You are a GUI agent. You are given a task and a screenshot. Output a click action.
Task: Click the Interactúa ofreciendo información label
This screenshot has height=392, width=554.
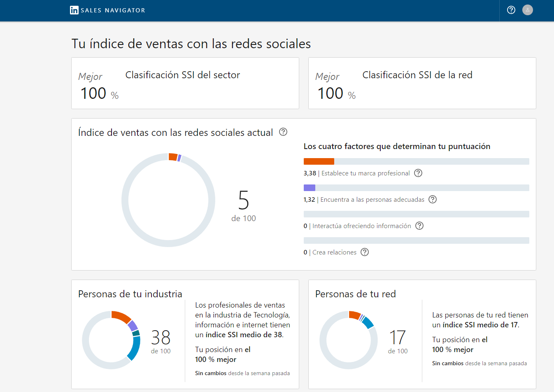(x=362, y=226)
